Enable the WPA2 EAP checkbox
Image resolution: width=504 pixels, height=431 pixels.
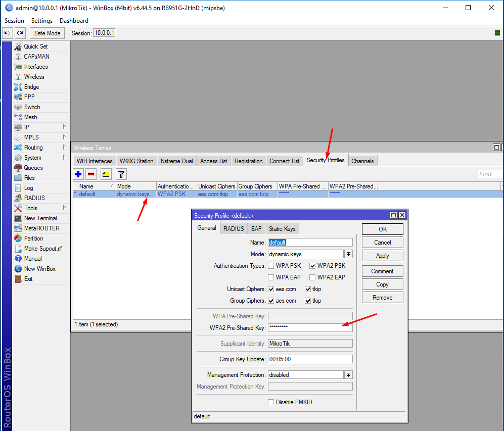(312, 277)
